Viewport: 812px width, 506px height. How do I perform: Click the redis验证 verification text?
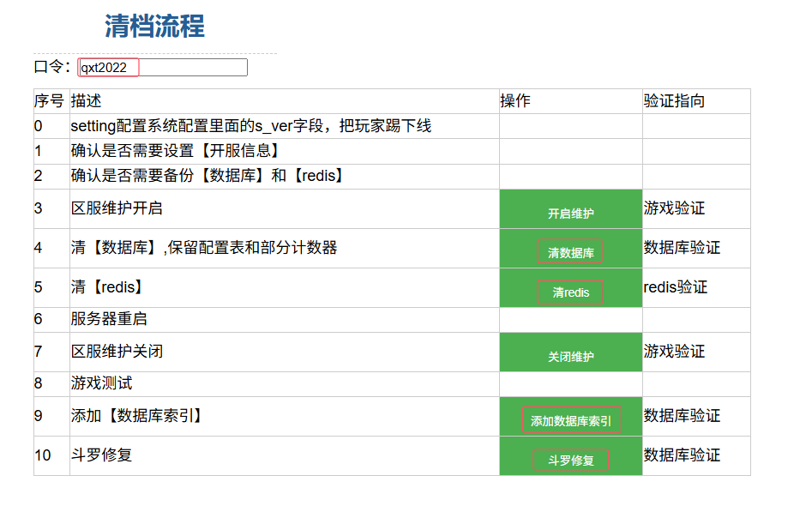tap(676, 287)
